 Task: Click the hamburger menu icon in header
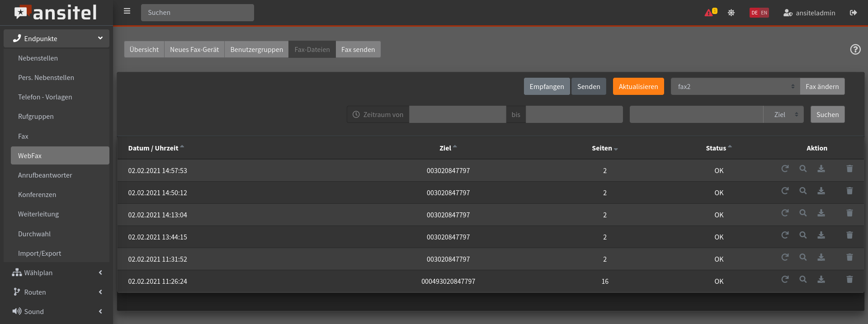pyautogui.click(x=127, y=11)
